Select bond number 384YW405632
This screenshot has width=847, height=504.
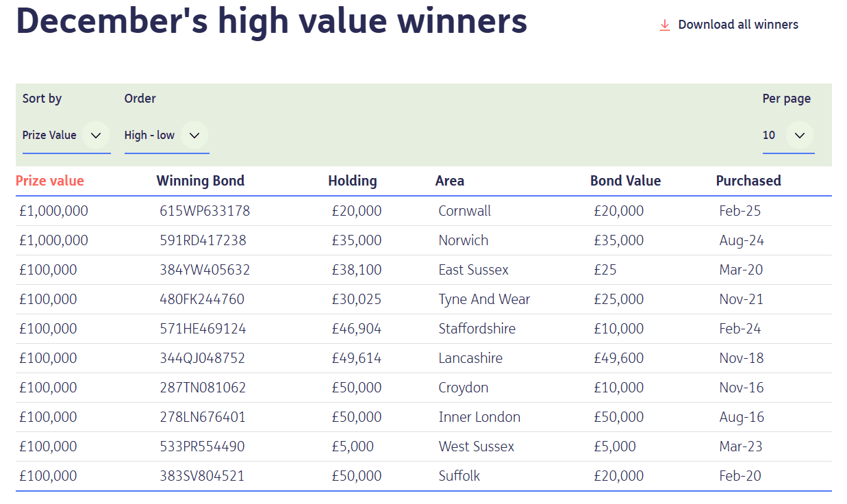tap(205, 270)
